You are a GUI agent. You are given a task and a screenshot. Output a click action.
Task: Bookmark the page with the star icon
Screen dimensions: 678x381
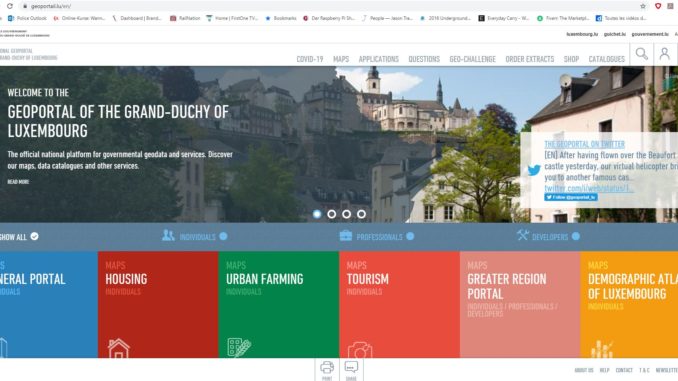click(x=643, y=6)
